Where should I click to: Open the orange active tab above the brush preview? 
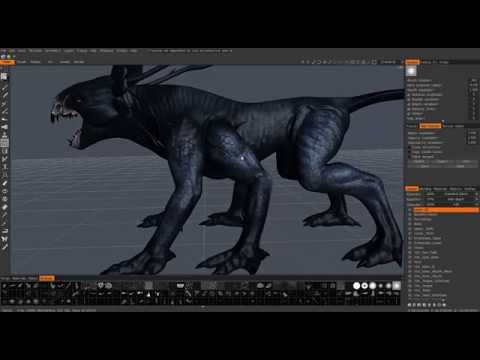(x=412, y=62)
